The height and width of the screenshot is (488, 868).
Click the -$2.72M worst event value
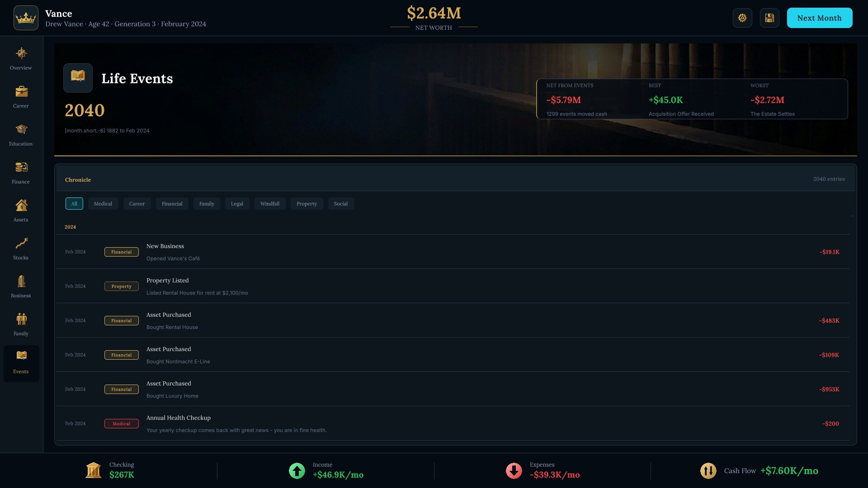pos(767,100)
